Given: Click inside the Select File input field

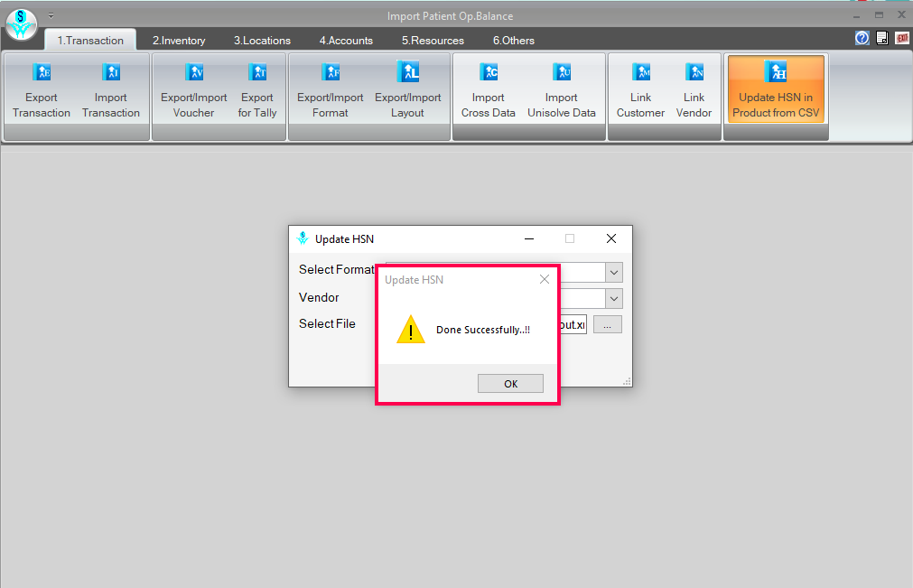Looking at the screenshot, I should coord(569,323).
